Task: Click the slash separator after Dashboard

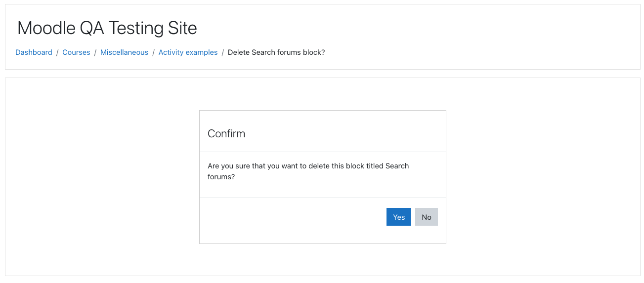Action: point(57,52)
